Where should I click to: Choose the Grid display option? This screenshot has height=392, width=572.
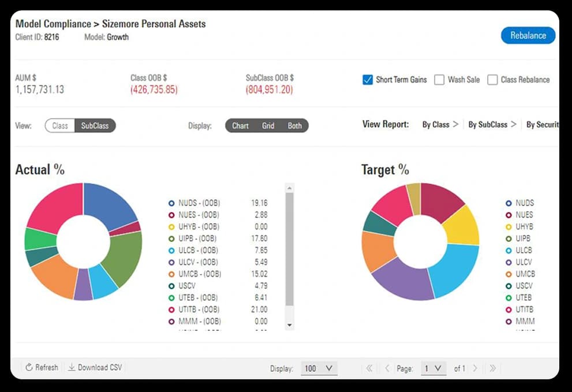268,125
